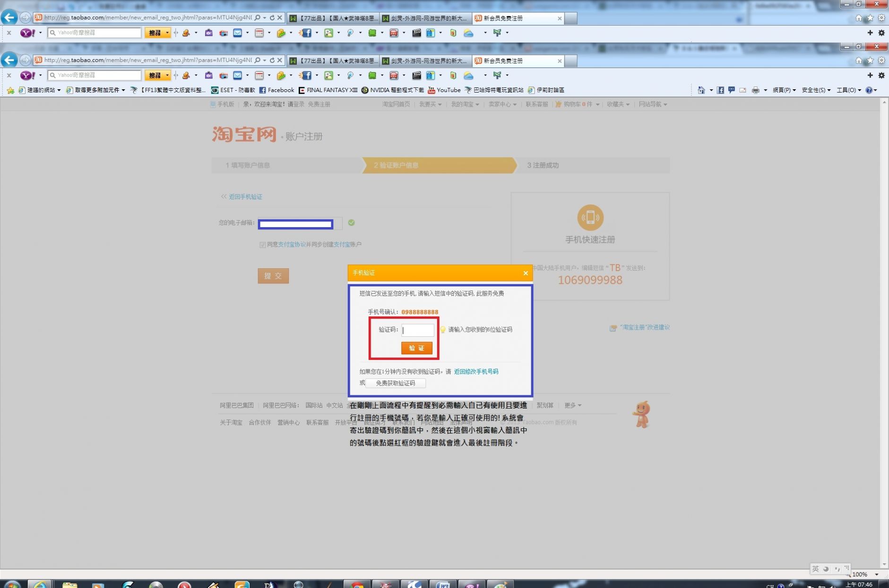Image resolution: width=889 pixels, height=588 pixels.
Task: Open the blue help question mark icon
Action: tap(869, 90)
